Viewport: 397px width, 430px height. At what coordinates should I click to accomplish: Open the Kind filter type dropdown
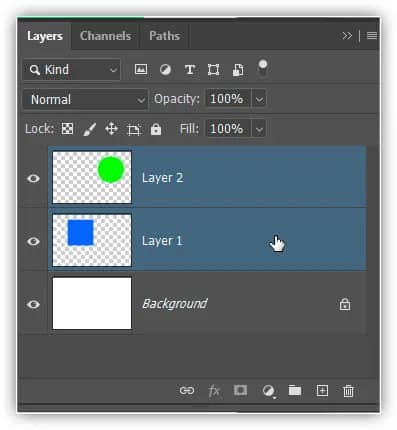[x=71, y=70]
